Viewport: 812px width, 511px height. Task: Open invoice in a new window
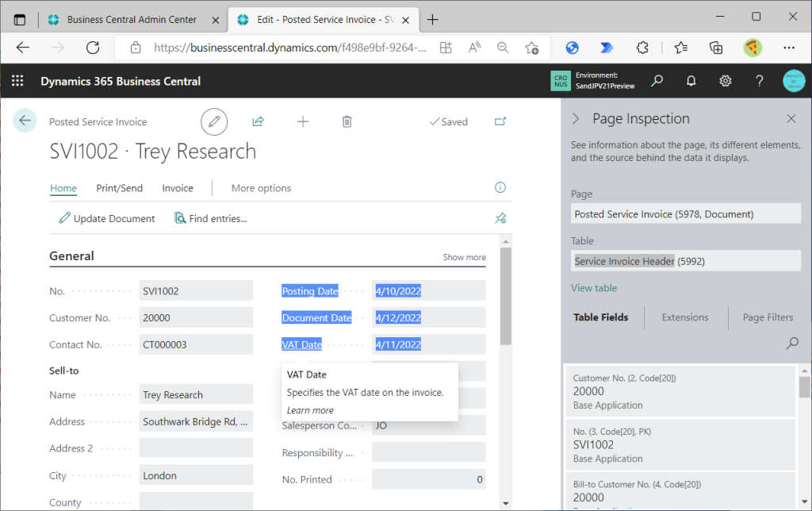[x=500, y=121]
